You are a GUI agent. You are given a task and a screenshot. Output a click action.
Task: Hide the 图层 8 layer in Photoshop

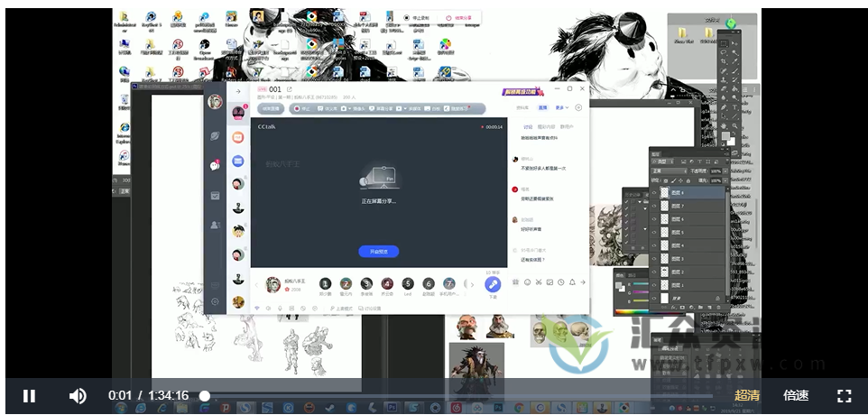(654, 192)
